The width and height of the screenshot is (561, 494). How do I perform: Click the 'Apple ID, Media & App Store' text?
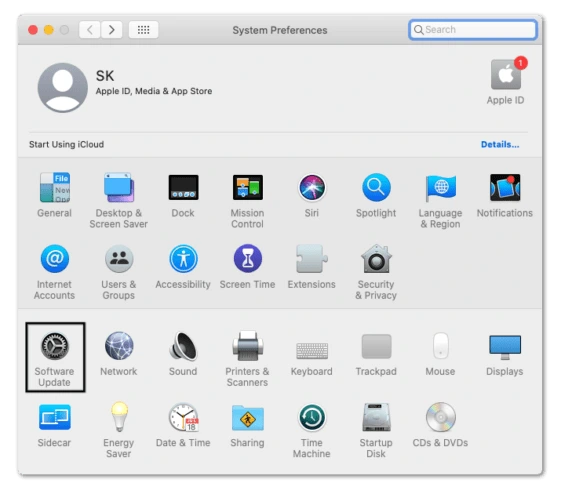(x=154, y=91)
